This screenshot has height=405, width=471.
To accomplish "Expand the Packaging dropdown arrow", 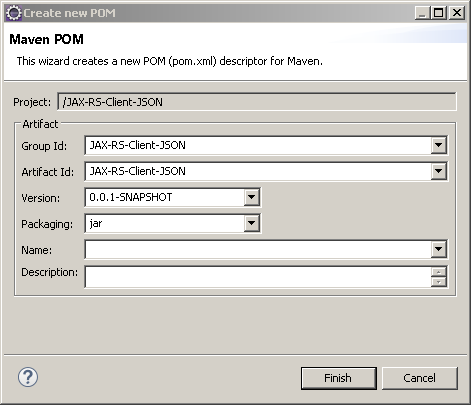I will [x=252, y=223].
